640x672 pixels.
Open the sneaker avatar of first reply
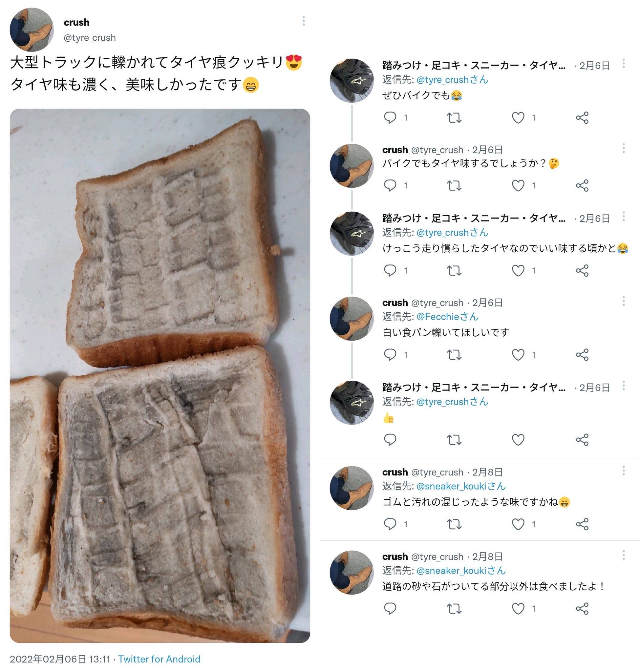pos(352,80)
